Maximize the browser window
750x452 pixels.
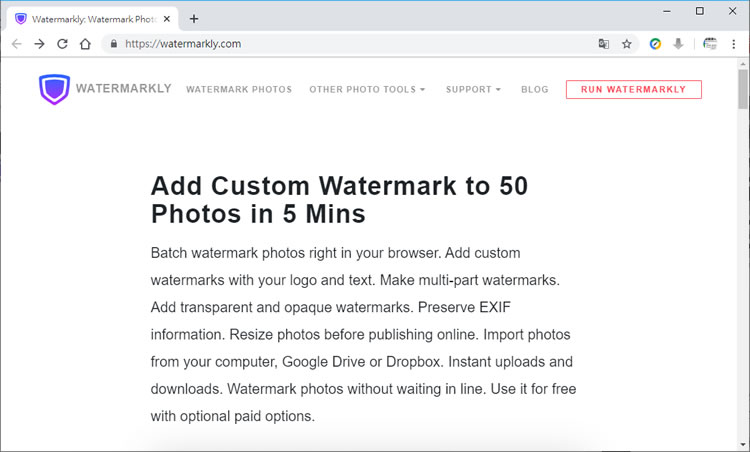click(700, 11)
